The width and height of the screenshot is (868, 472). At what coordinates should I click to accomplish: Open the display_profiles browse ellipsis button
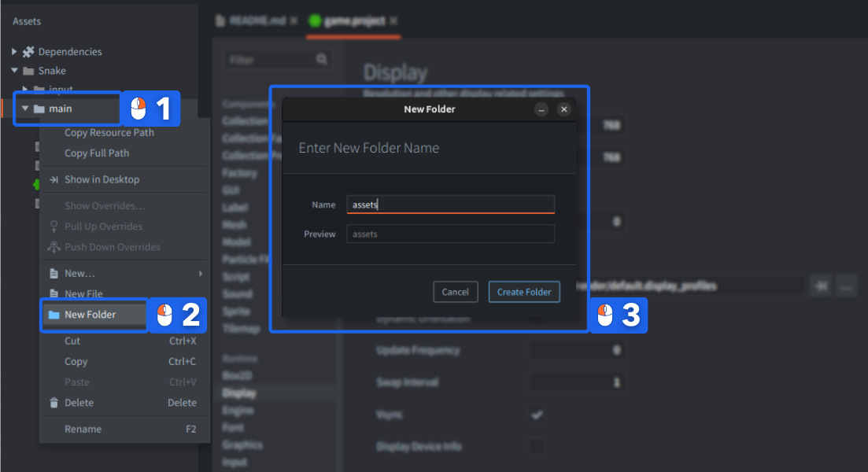pyautogui.click(x=846, y=286)
